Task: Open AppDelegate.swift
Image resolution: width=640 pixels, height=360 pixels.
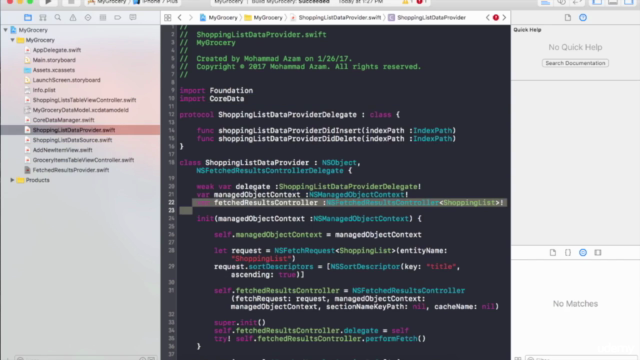Action: (x=57, y=50)
